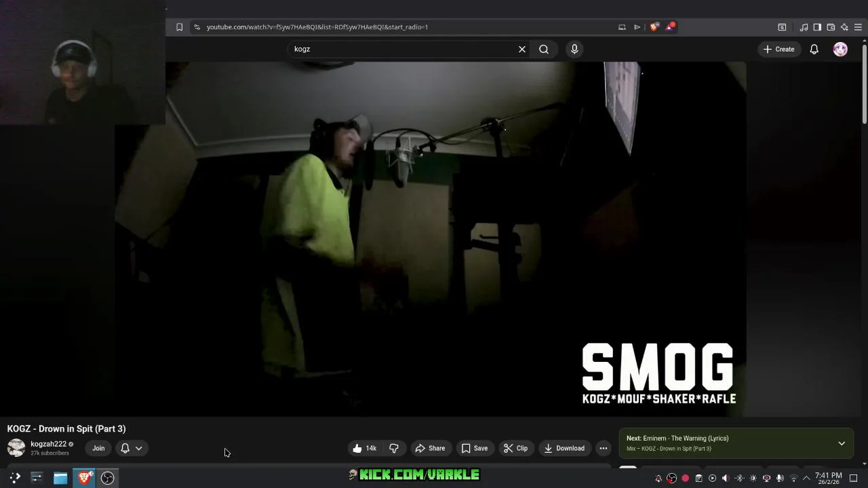Click the Create button
The width and height of the screenshot is (868, 488).
(778, 49)
